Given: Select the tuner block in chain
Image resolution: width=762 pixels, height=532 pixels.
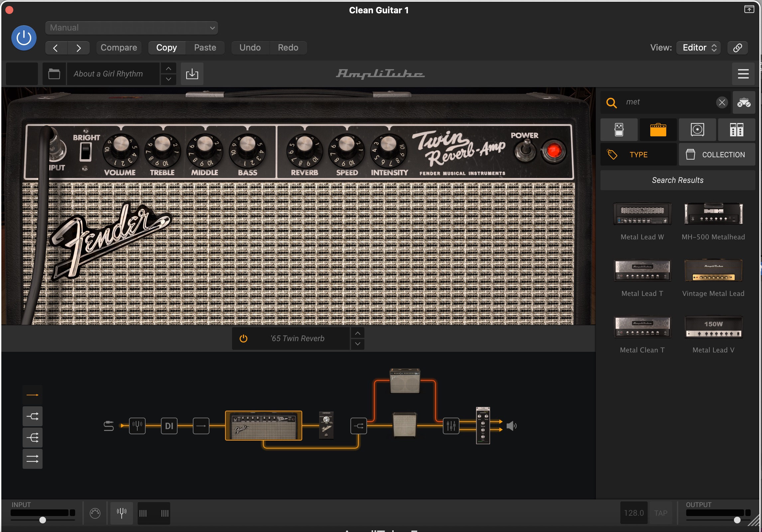Looking at the screenshot, I should click(x=137, y=426).
